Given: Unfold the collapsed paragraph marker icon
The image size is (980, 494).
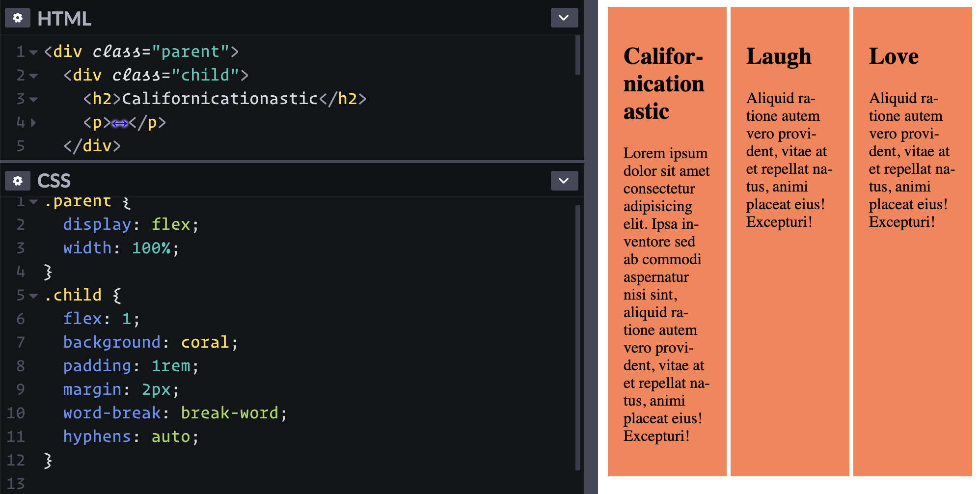Looking at the screenshot, I should pos(120,123).
